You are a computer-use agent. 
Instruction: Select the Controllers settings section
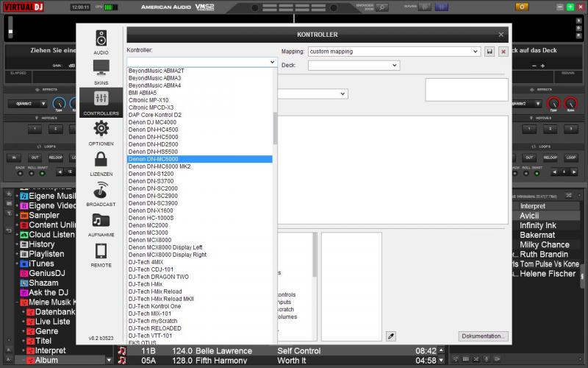(101, 102)
